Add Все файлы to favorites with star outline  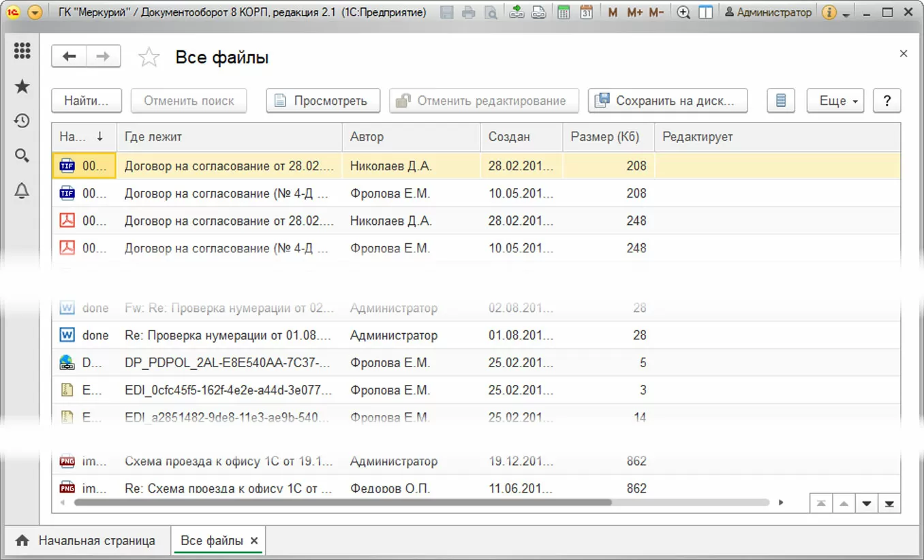point(149,57)
